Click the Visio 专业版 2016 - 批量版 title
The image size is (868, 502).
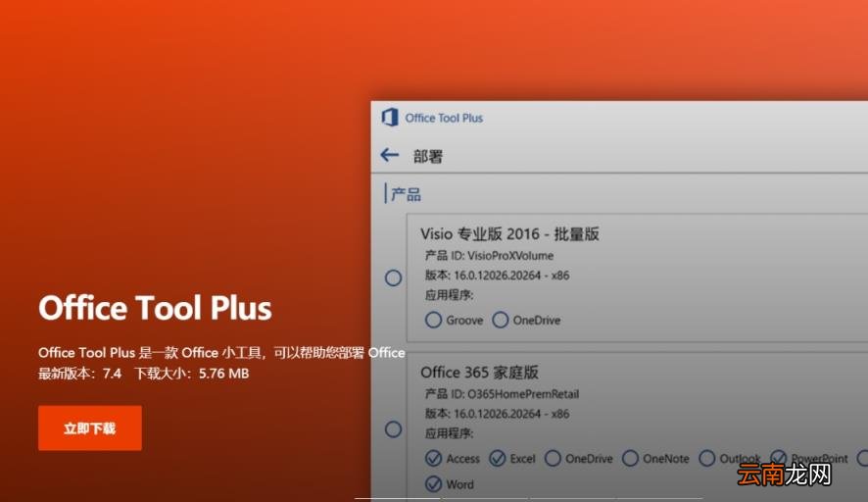[509, 233]
